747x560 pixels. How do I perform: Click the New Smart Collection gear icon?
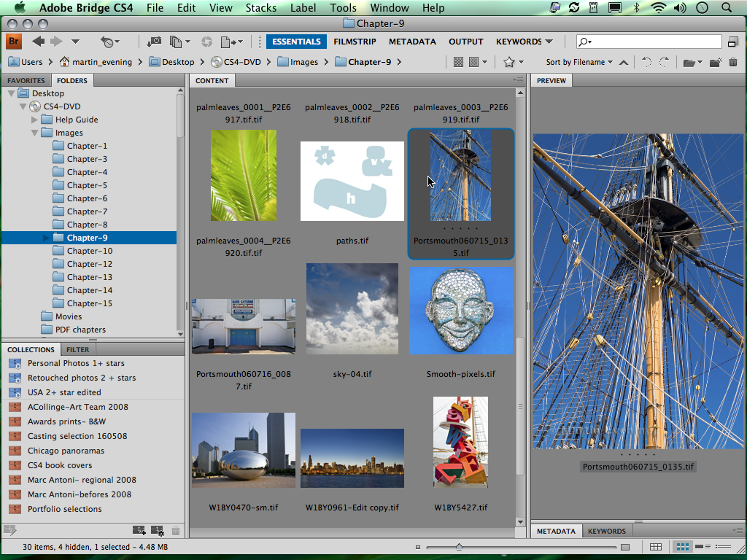pos(158,530)
